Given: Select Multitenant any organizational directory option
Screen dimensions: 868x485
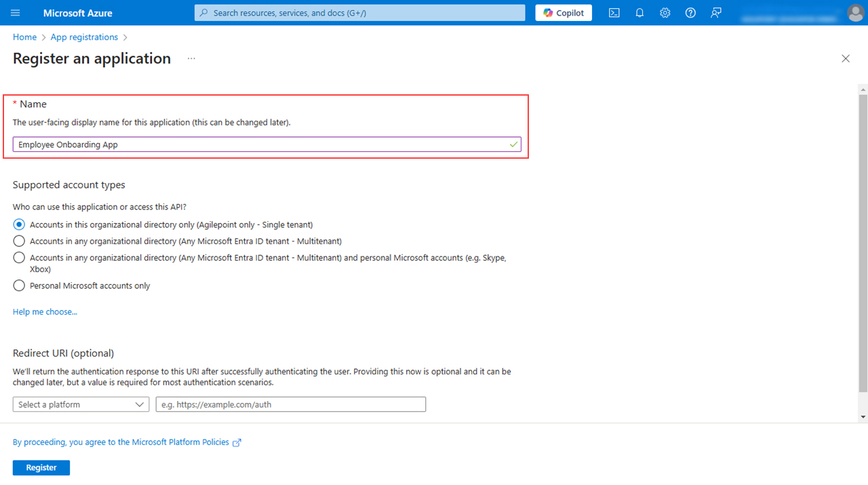Looking at the screenshot, I should (x=19, y=241).
